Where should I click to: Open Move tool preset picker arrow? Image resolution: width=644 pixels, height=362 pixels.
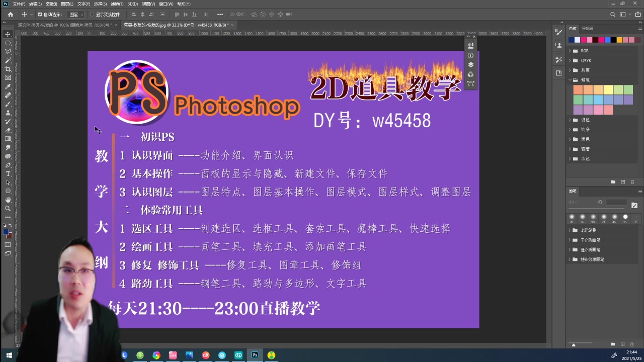(x=31, y=15)
